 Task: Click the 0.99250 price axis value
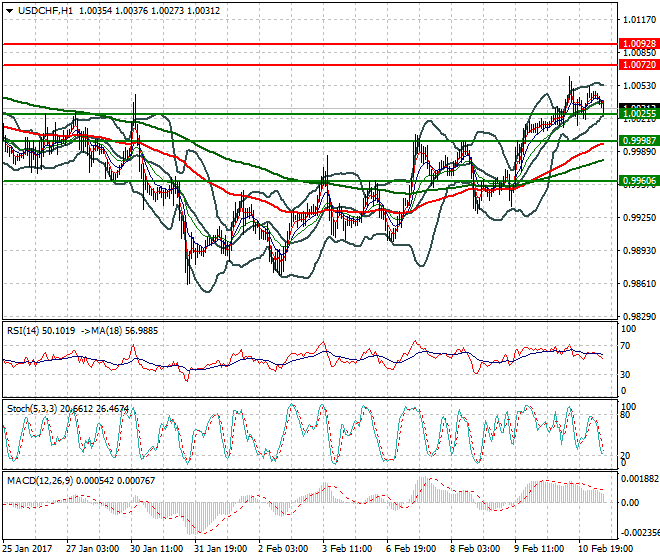coord(639,218)
